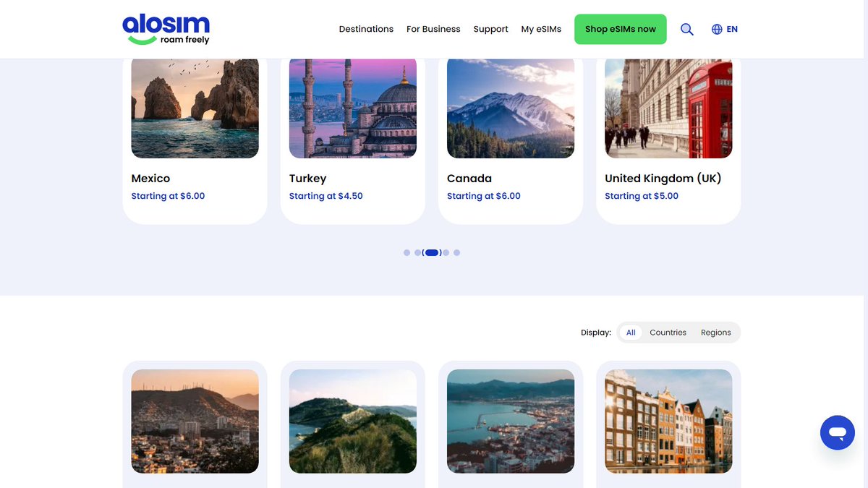Click the active third carousel dot

[432, 252]
